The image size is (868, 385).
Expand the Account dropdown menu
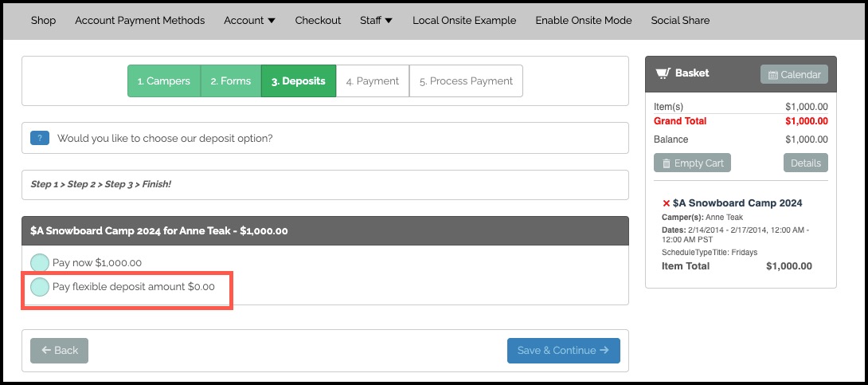click(x=250, y=21)
